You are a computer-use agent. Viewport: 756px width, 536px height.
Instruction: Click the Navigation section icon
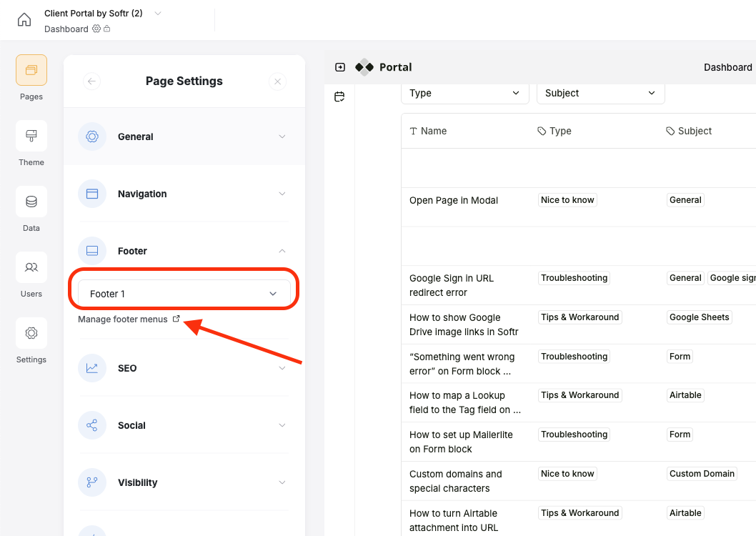92,194
